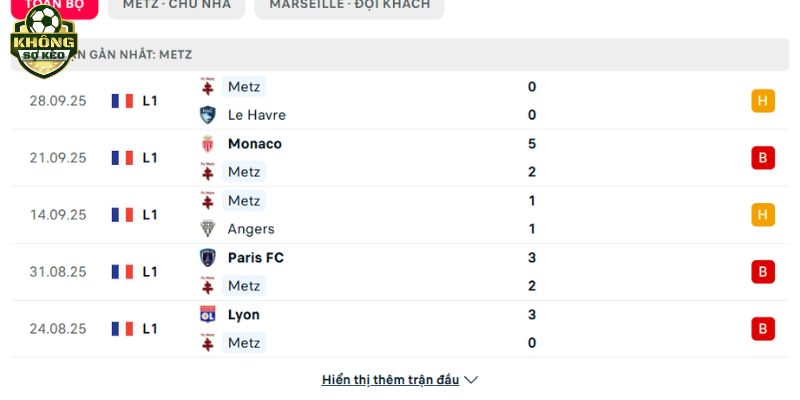
Task: Click the Angers club crest
Action: tap(208, 229)
